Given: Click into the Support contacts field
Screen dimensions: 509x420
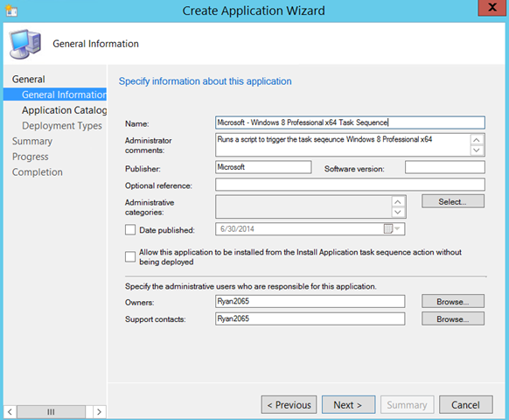Looking at the screenshot, I should (x=310, y=319).
